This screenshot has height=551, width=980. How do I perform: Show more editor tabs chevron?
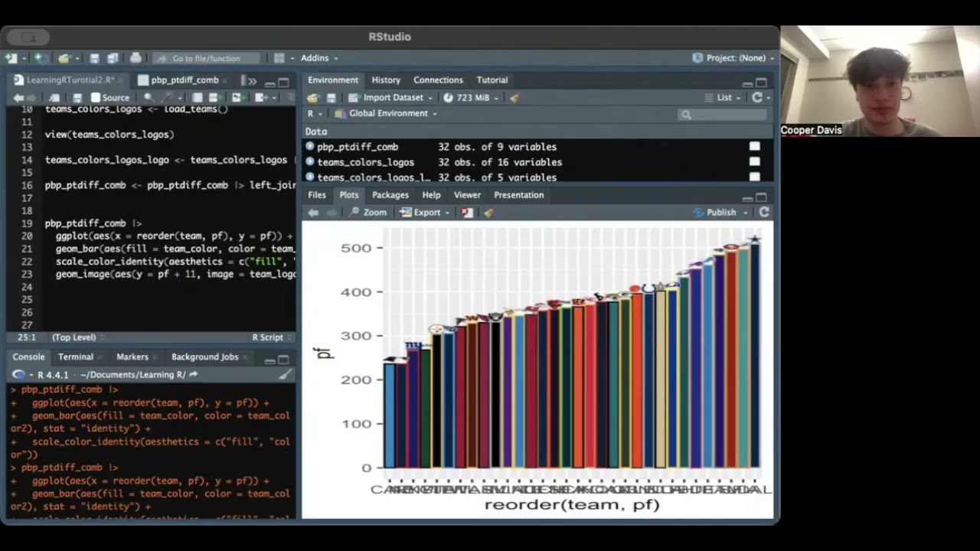[x=252, y=81]
